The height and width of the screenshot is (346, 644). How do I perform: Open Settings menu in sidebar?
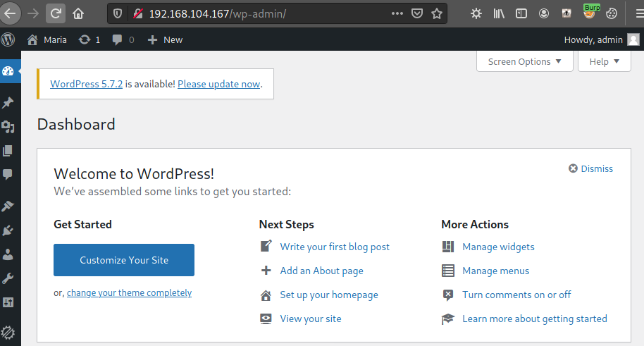point(8,302)
